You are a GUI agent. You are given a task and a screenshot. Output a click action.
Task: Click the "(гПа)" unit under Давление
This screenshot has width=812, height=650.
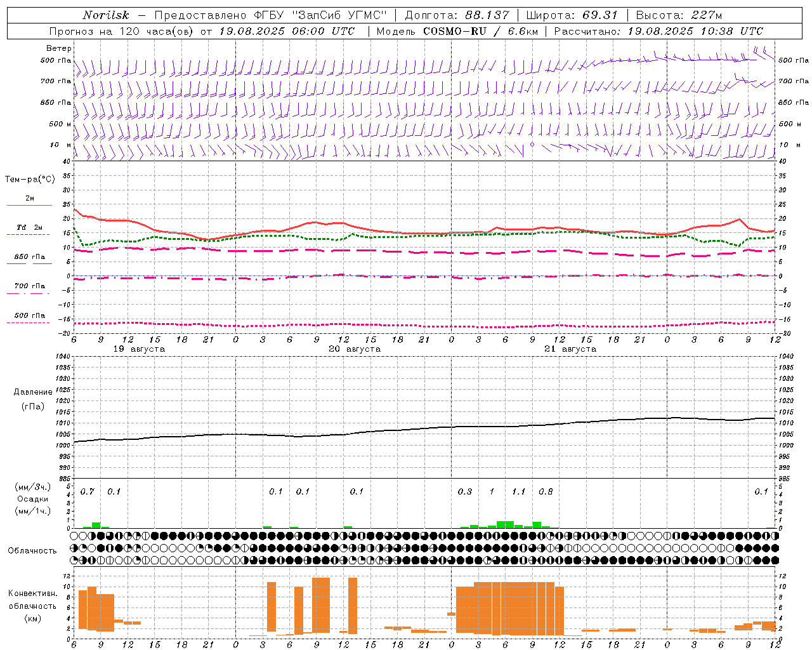(x=33, y=406)
